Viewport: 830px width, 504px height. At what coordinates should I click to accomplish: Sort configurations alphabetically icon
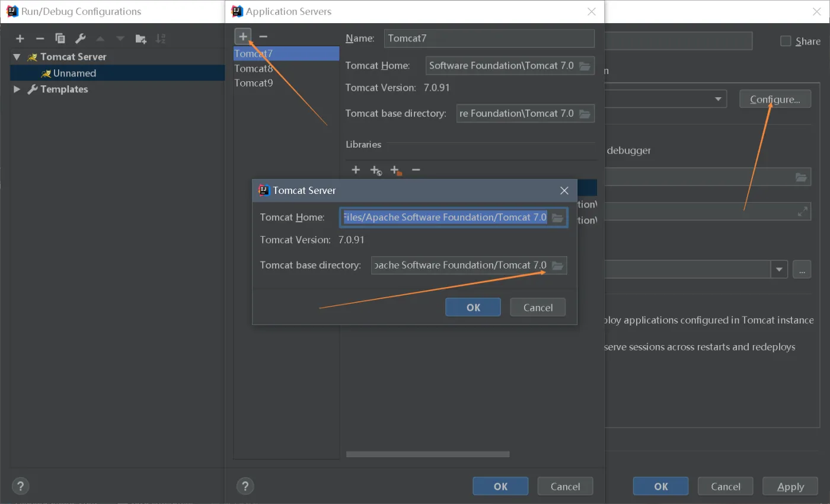pos(161,39)
